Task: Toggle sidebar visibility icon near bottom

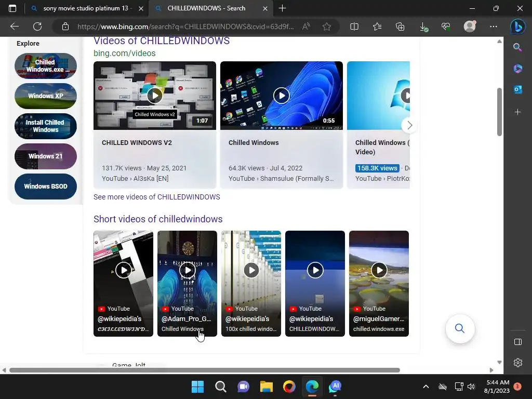Action: click(518, 342)
